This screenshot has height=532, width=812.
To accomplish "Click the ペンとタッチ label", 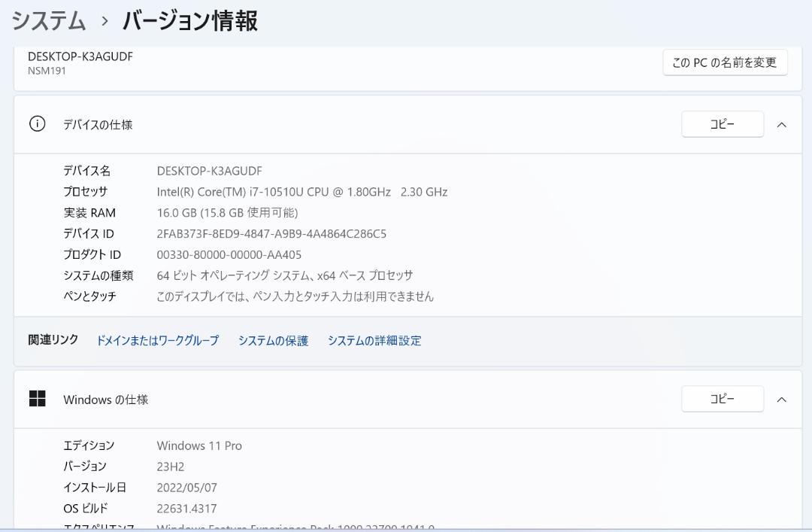I will point(89,296).
